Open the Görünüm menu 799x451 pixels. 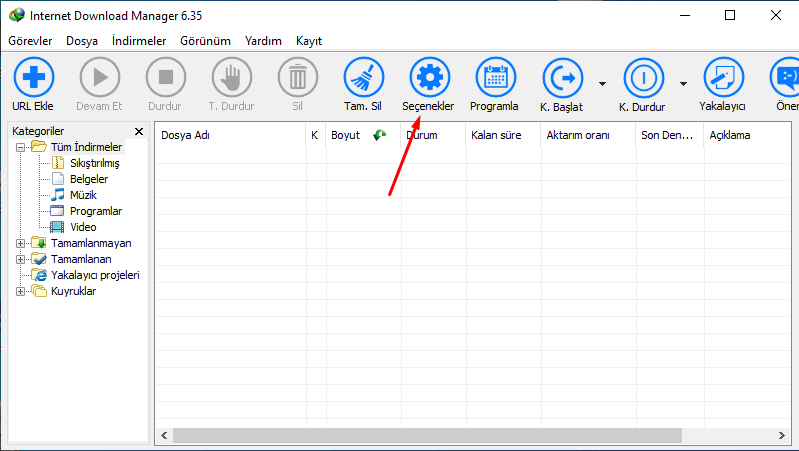(x=205, y=41)
